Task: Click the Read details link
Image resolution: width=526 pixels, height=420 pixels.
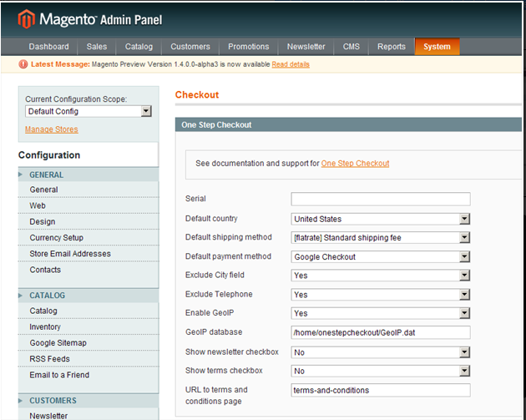Action: [291, 64]
